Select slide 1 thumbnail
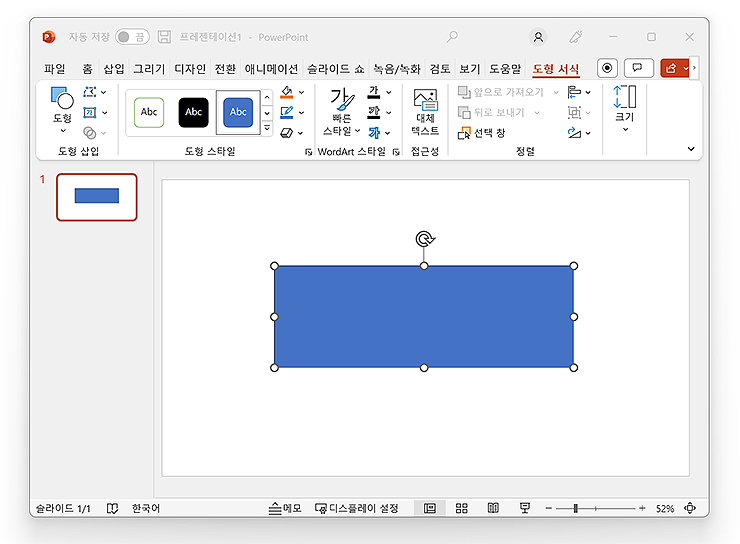This screenshot has height=544, width=740. click(97, 197)
